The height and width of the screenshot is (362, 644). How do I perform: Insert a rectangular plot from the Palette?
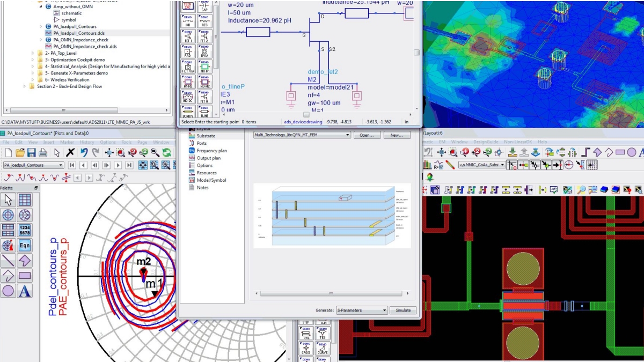tap(24, 200)
